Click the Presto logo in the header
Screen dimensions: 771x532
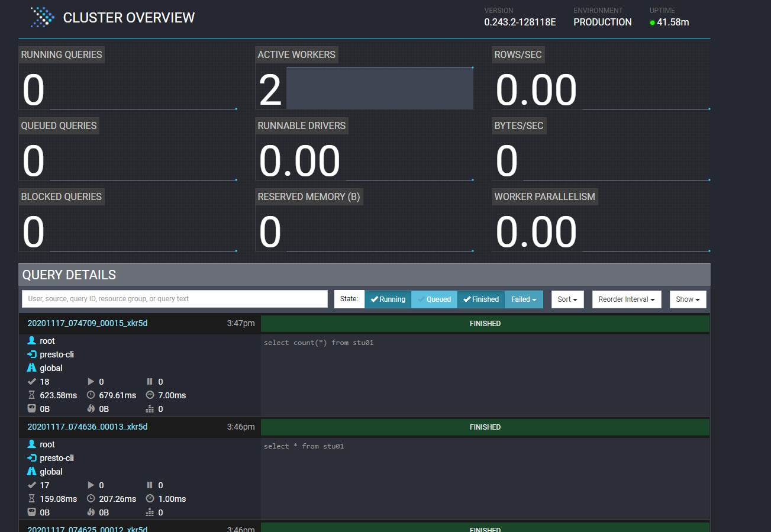click(43, 17)
